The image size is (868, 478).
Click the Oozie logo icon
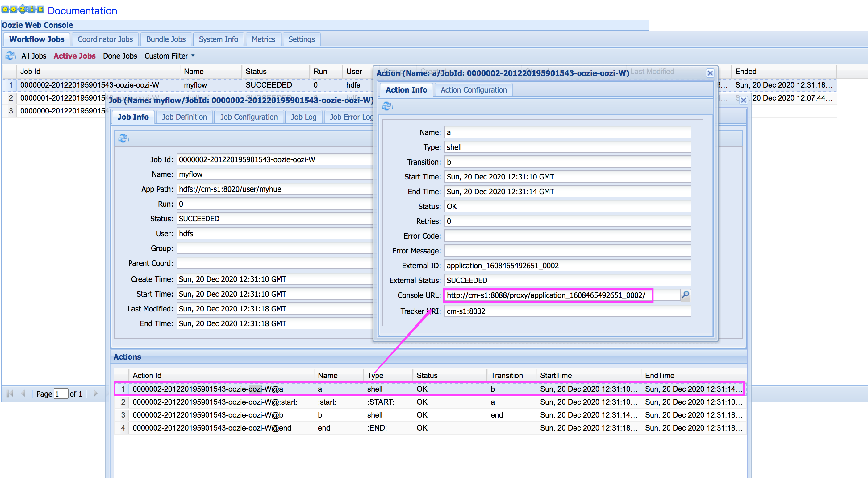click(x=23, y=10)
